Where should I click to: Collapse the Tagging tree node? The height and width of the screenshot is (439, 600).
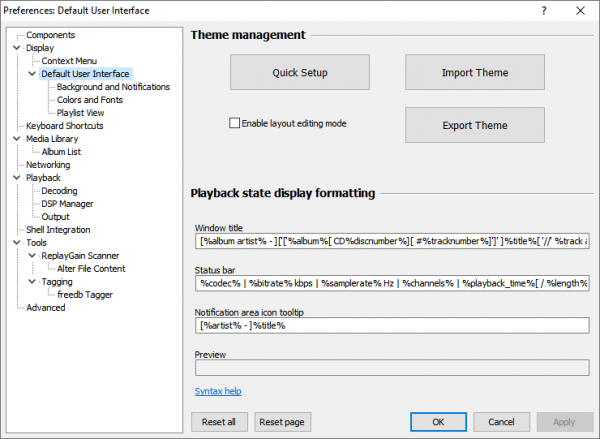[33, 282]
